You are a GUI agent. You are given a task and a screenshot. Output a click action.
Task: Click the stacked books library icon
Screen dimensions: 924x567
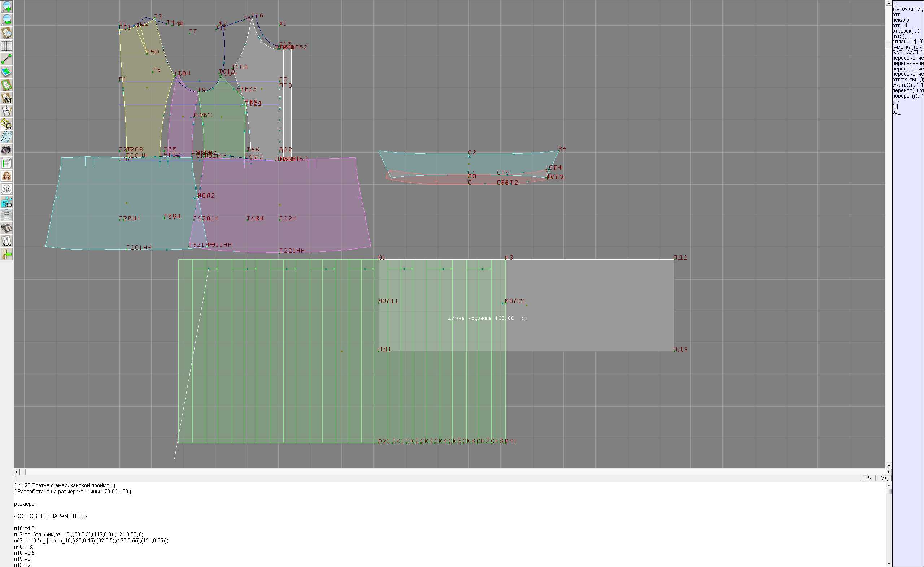coord(6,228)
